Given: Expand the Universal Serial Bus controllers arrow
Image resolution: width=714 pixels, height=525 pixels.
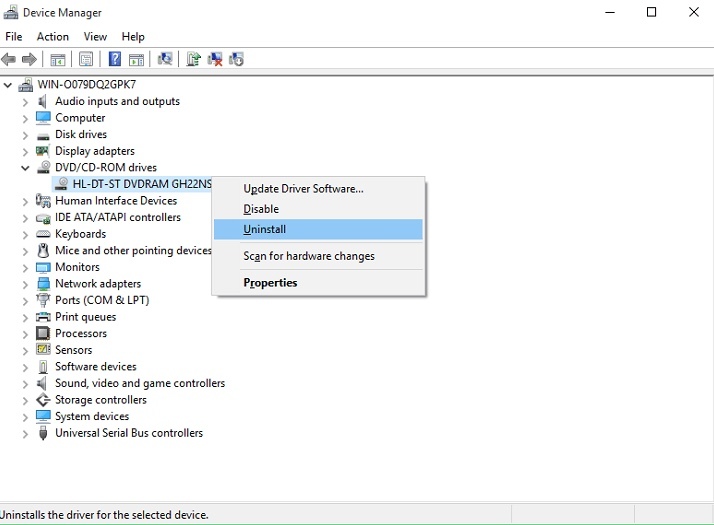Looking at the screenshot, I should pos(25,434).
